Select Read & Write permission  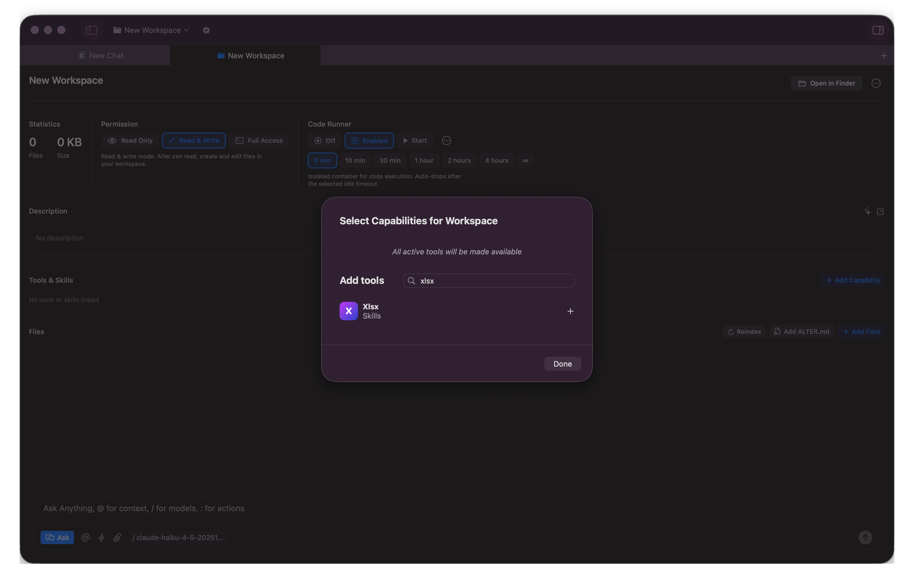194,141
